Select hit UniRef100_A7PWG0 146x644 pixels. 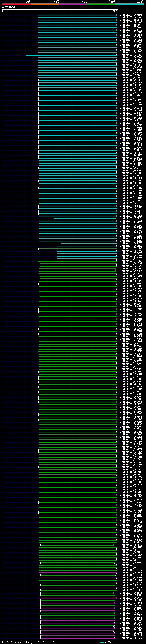tap(131, 27)
